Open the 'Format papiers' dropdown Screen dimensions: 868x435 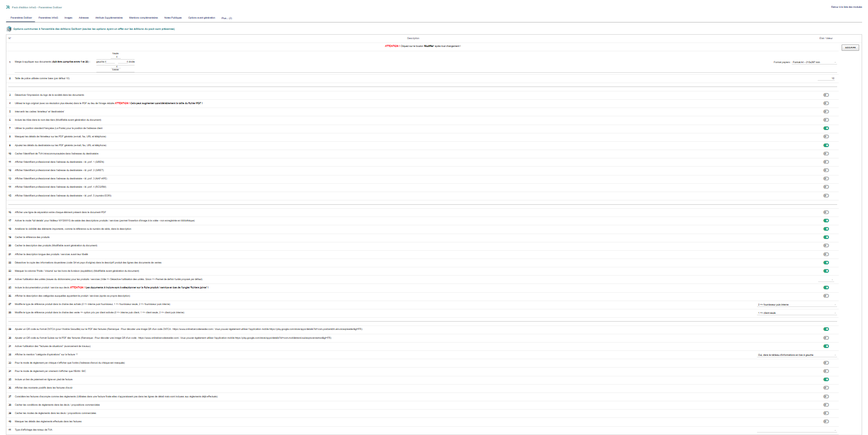click(814, 62)
